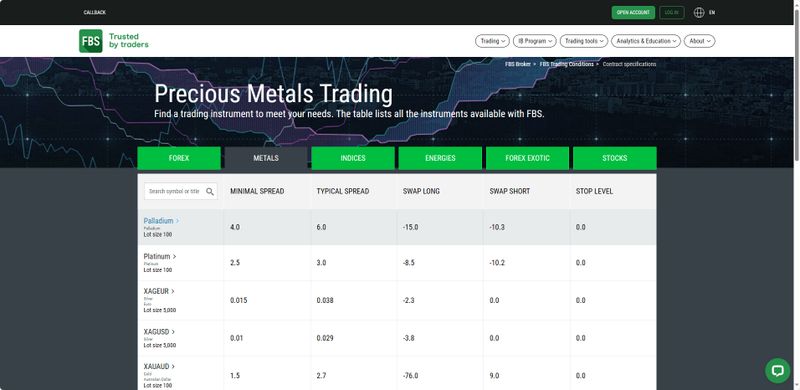Viewport: 800px width, 390px height.
Task: Click Platinum minimal spread value 2.5
Action: 235,263
